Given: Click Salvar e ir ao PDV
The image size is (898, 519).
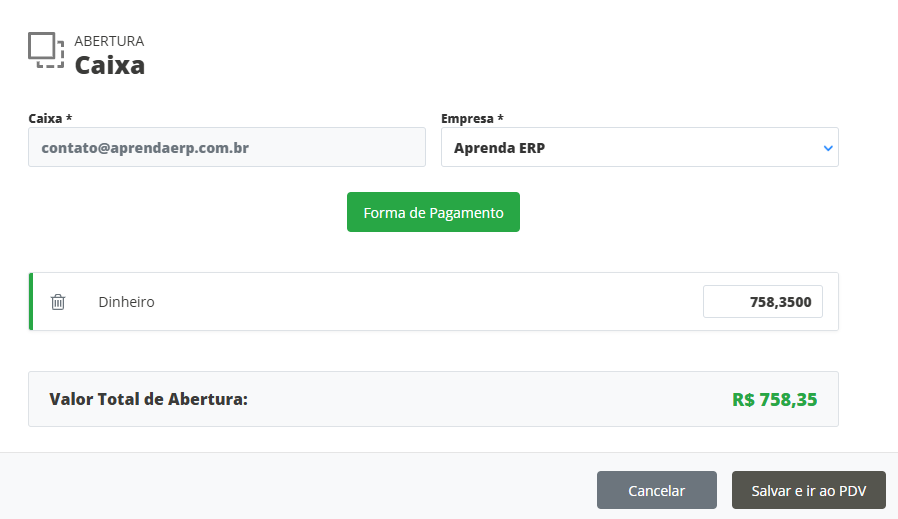Looking at the screenshot, I should 808,490.
